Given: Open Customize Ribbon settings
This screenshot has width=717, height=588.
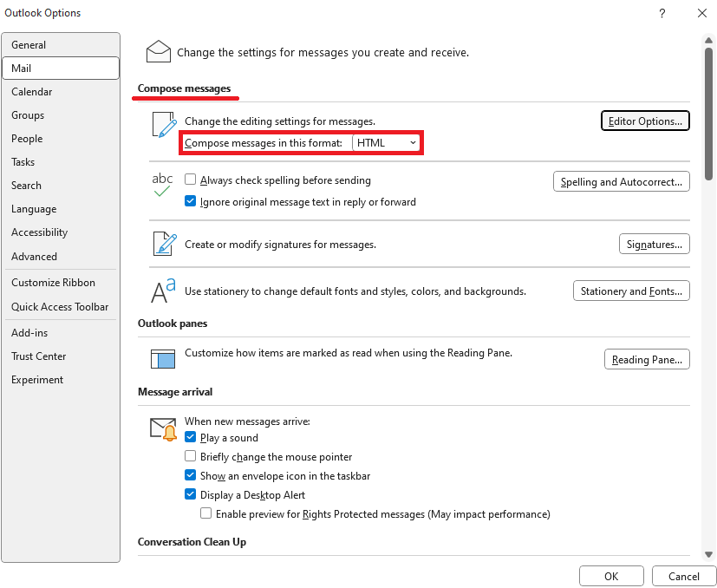Looking at the screenshot, I should pos(61,283).
